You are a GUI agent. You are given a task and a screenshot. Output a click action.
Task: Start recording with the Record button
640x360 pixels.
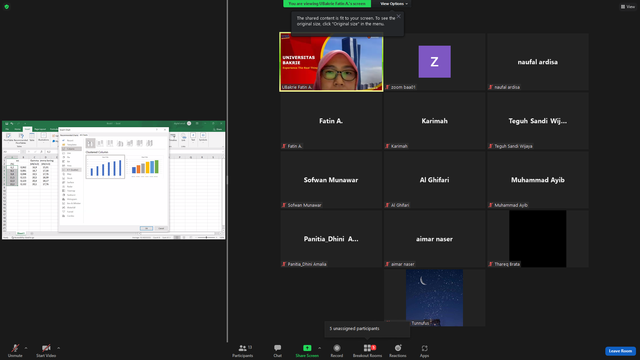pyautogui.click(x=337, y=350)
